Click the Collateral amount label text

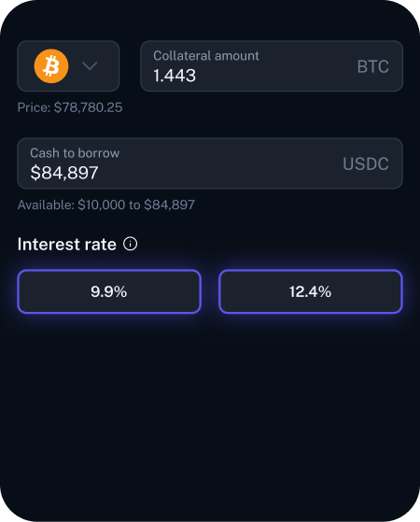pos(206,56)
